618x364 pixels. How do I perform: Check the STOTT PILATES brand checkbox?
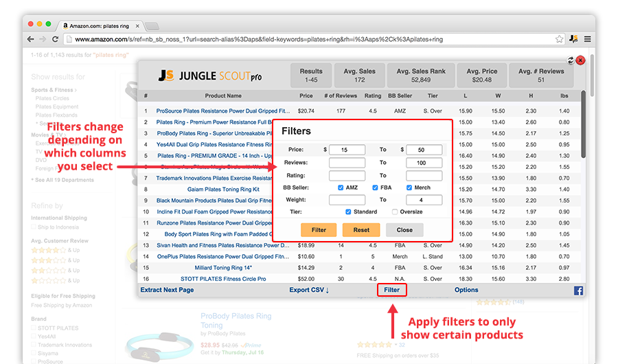(34, 328)
